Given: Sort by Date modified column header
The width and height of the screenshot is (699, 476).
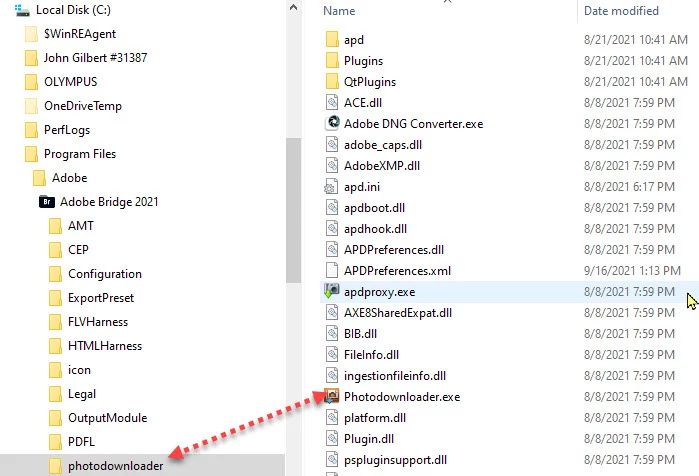Looking at the screenshot, I should click(621, 11).
